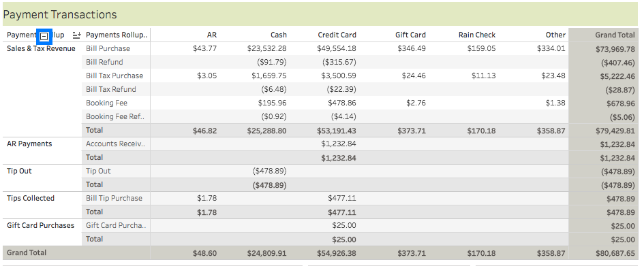Select the Grand Total column header
This screenshot has height=266, width=644.
[615, 35]
